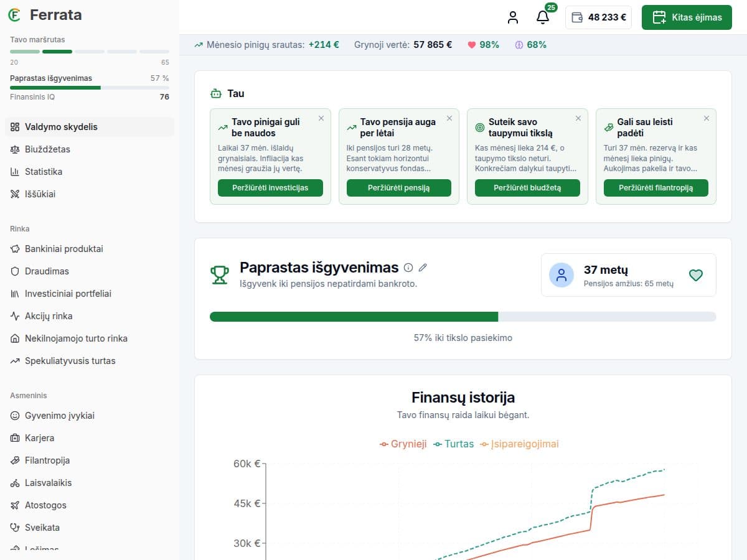Open Spekuliatyvusis turtas

(x=90, y=361)
